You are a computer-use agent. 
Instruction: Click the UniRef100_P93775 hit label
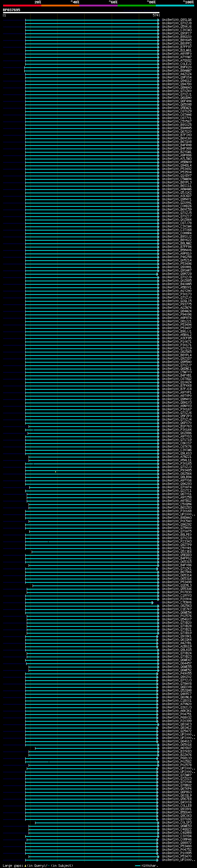tap(177, 304)
